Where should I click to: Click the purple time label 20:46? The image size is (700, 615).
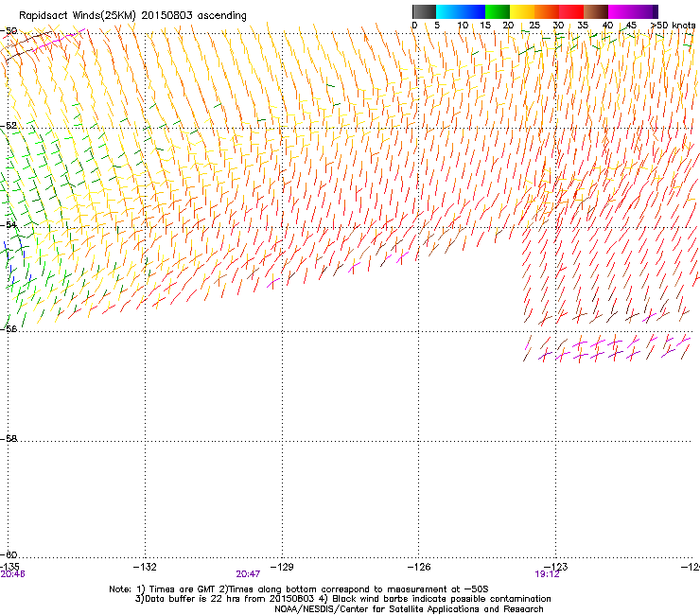pyautogui.click(x=13, y=574)
